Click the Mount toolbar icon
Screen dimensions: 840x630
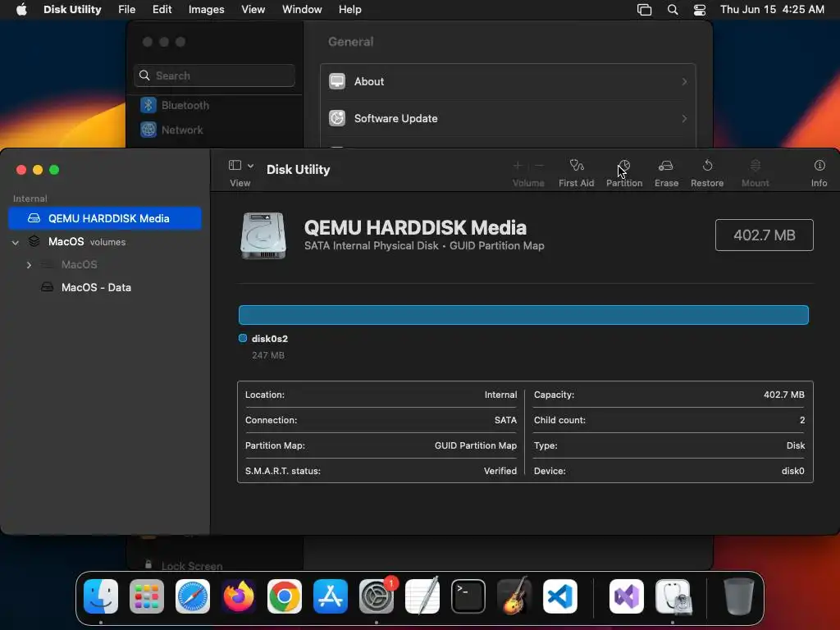pos(756,166)
